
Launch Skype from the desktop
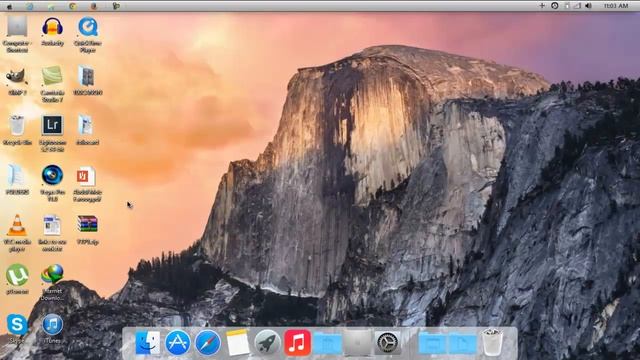click(17, 324)
